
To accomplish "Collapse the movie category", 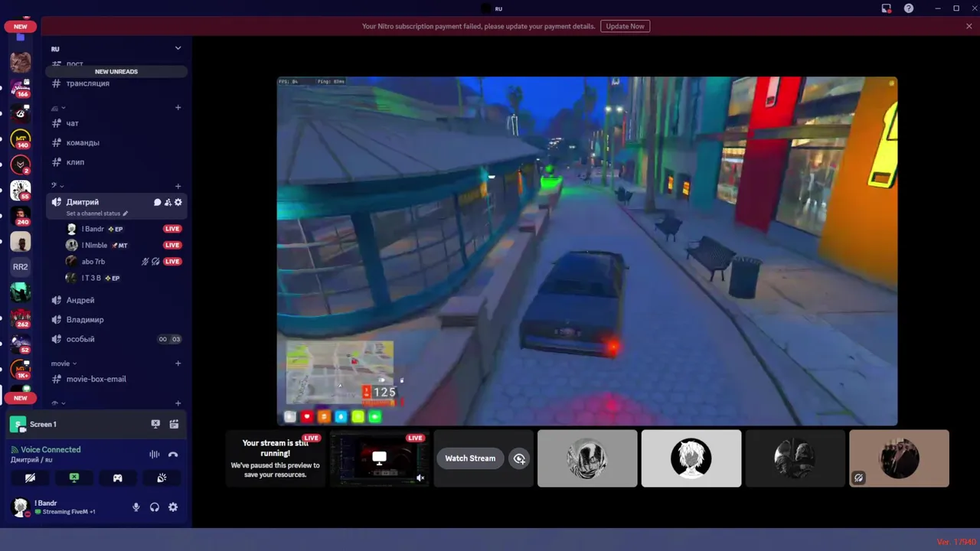I will [x=64, y=364].
